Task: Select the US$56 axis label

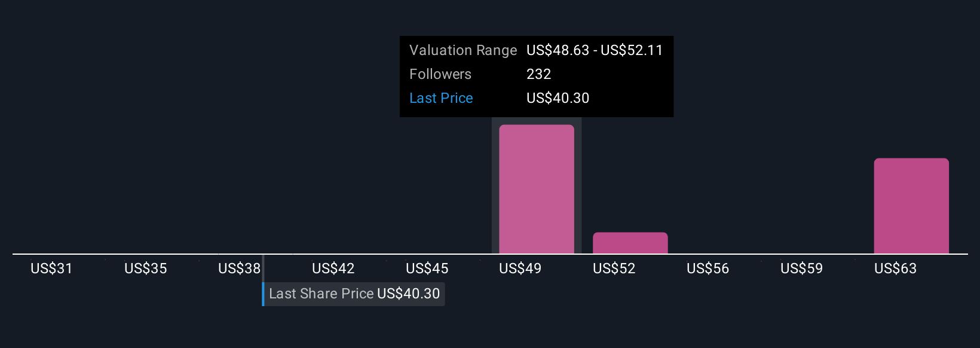Action: (x=708, y=268)
